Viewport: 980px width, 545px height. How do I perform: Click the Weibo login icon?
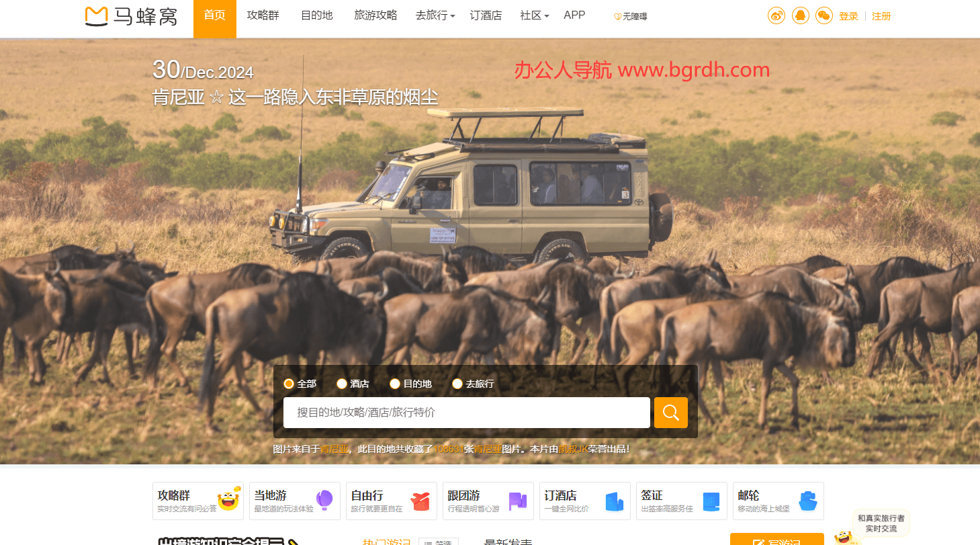click(x=776, y=15)
